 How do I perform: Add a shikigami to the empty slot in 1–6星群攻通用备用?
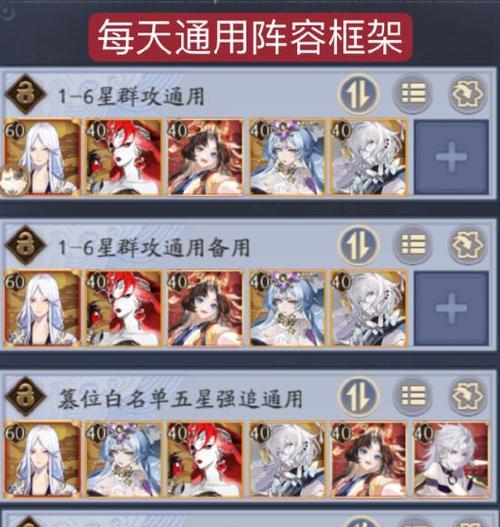tap(452, 308)
